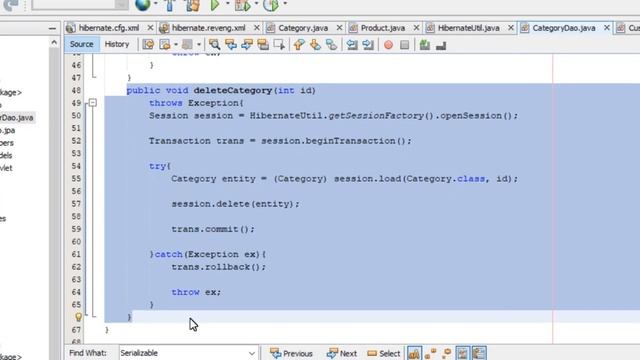Switch to the hibernate.reveng.xml tab

pos(209,28)
